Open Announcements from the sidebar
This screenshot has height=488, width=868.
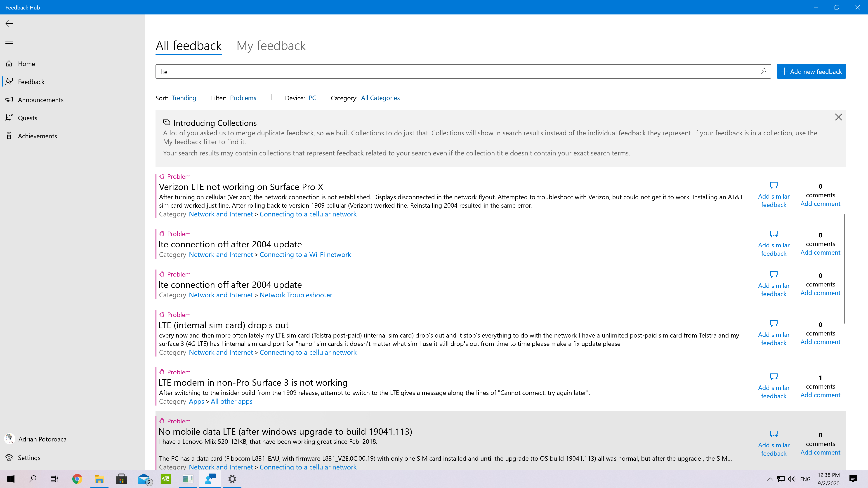[40, 100]
